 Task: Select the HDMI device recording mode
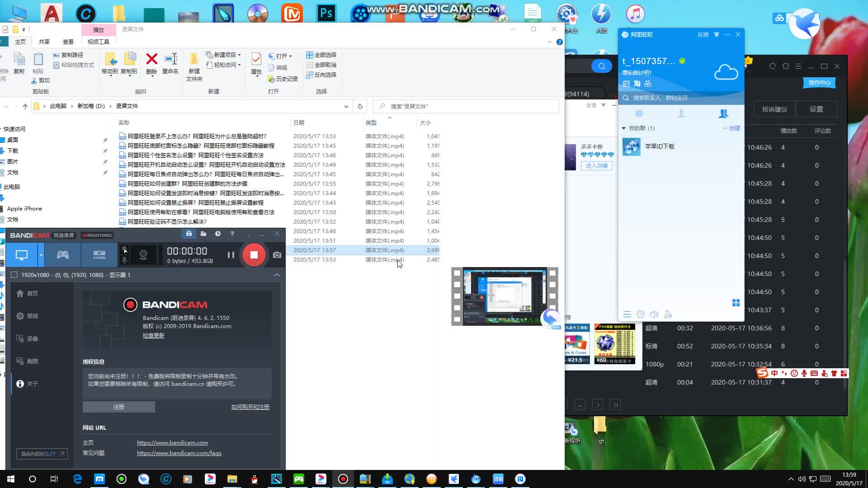tap(99, 254)
